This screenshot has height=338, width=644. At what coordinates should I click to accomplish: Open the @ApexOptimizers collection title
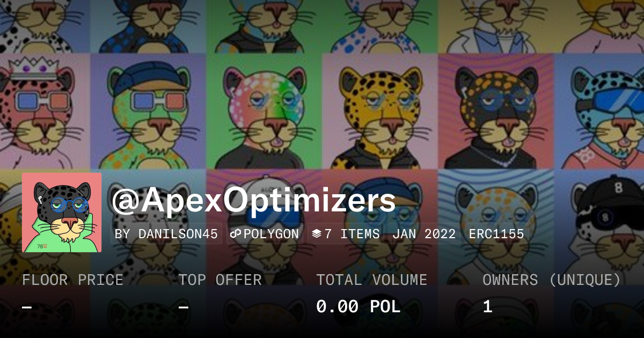tap(253, 201)
